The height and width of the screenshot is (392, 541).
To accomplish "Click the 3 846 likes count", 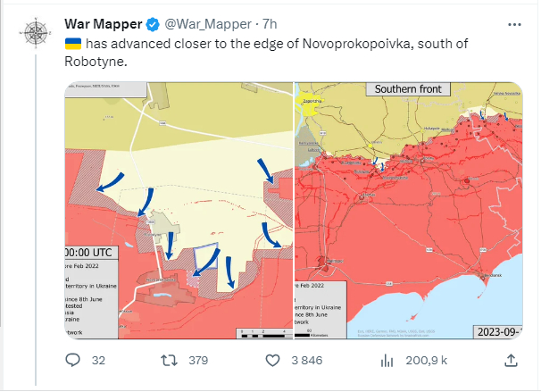I will [x=307, y=361].
